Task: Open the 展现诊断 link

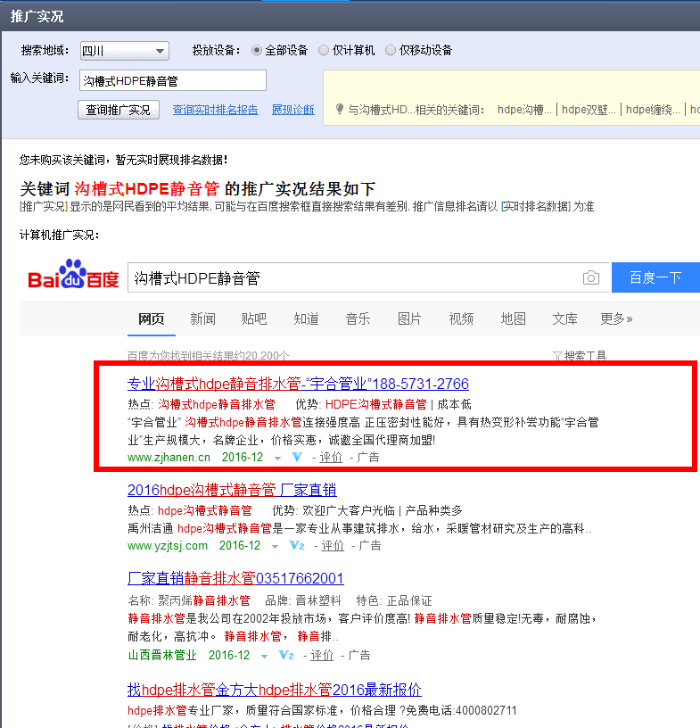Action: (x=292, y=110)
